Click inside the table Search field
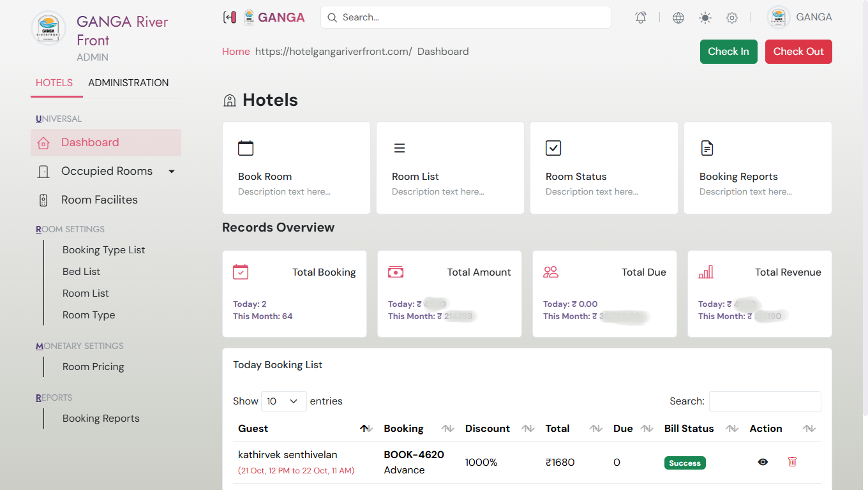868x490 pixels. click(x=765, y=401)
